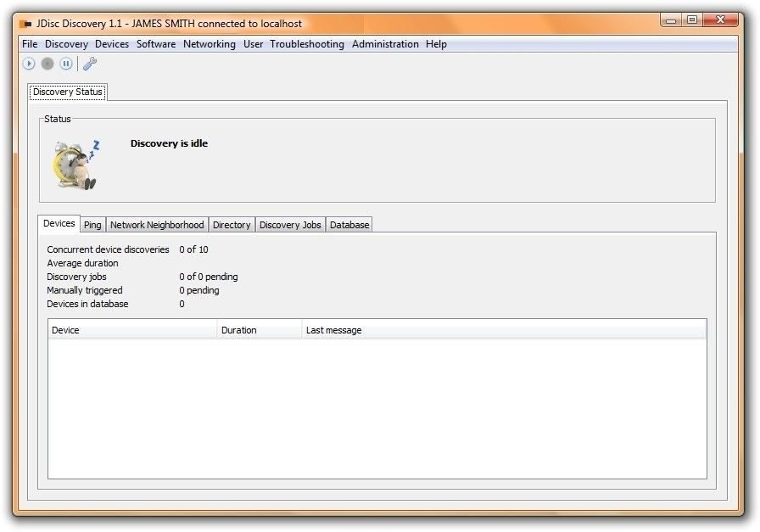Open the Networking menu
This screenshot has width=760, height=532.
(x=210, y=44)
